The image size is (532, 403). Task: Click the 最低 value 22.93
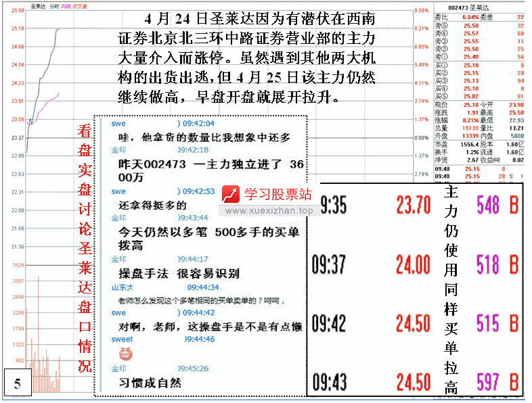[516, 120]
